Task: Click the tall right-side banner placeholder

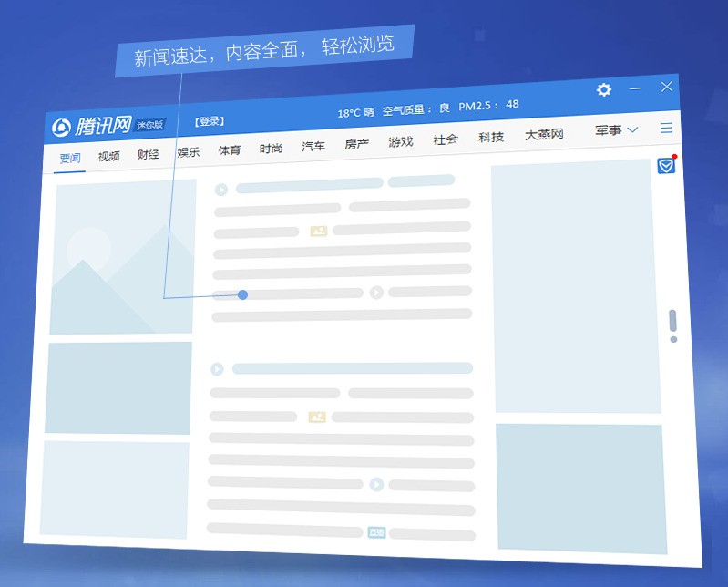Action: point(576,288)
